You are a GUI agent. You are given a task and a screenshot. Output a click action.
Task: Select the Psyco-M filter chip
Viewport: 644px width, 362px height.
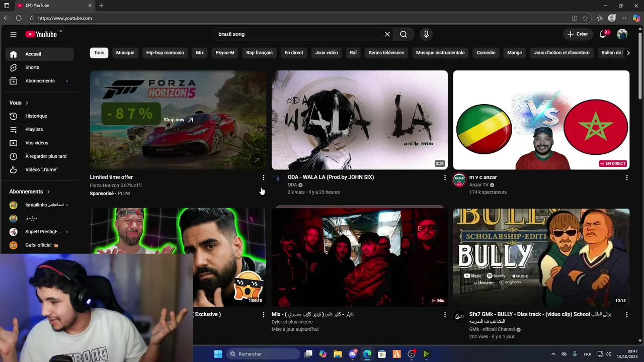[x=225, y=53]
